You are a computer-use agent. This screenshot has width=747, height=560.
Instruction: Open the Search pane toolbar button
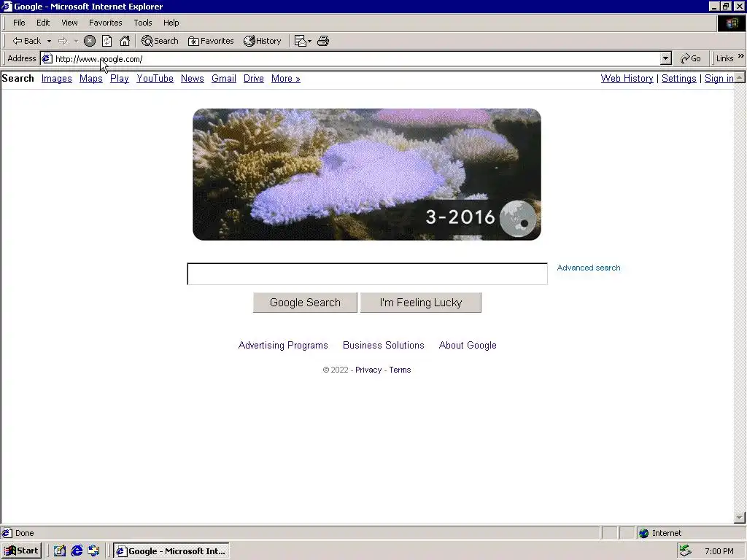pos(160,41)
